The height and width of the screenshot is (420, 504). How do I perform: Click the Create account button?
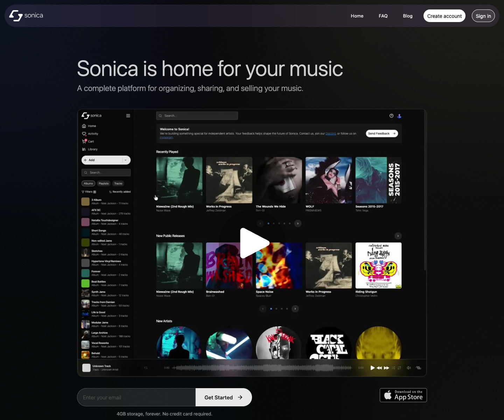444,16
